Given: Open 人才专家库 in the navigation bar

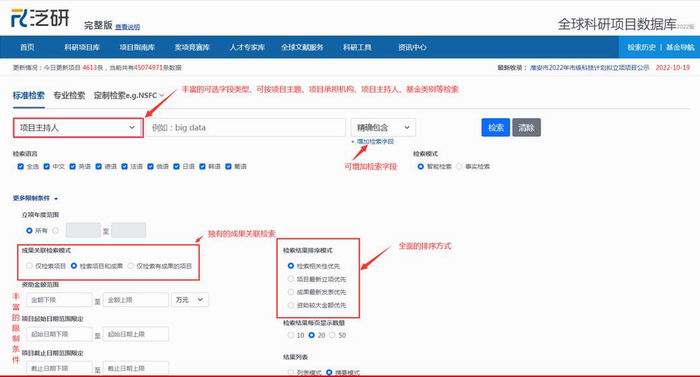Looking at the screenshot, I should (247, 47).
